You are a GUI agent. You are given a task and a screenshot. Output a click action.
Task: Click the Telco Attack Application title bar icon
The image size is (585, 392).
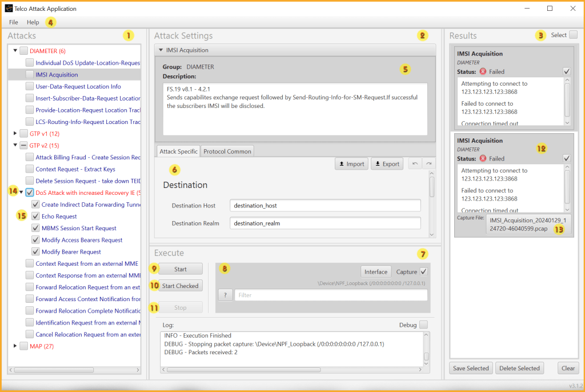(9, 9)
